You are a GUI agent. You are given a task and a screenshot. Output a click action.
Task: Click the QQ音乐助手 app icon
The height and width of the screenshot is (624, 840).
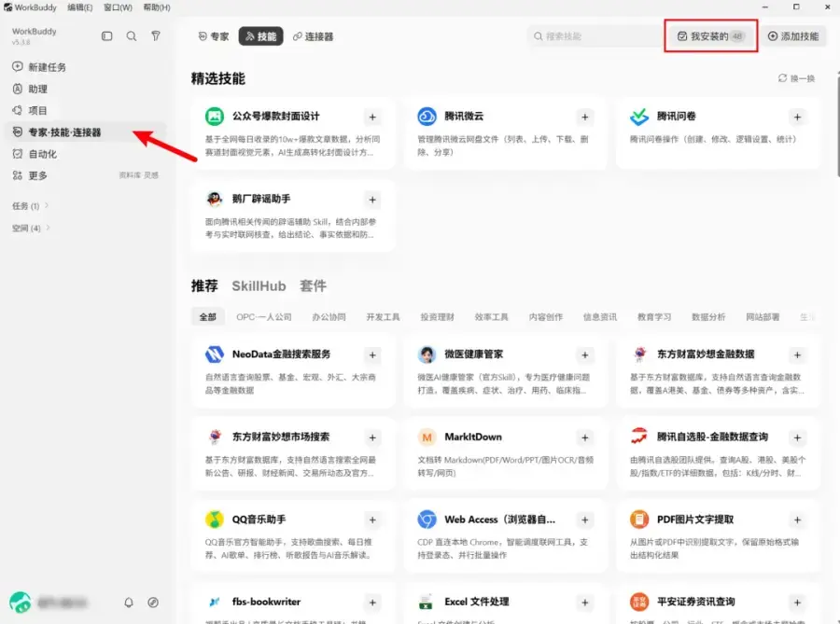tap(215, 520)
